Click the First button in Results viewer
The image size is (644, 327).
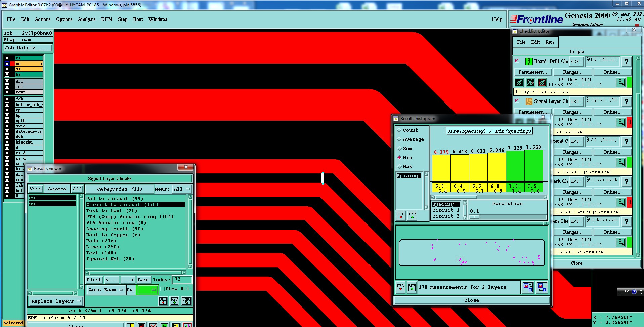pyautogui.click(x=94, y=280)
